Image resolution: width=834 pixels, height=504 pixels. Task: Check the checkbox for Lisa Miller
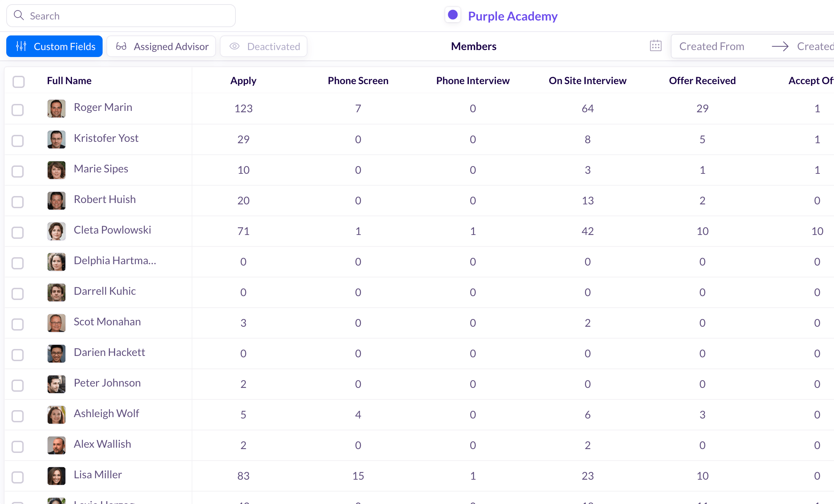pyautogui.click(x=18, y=477)
